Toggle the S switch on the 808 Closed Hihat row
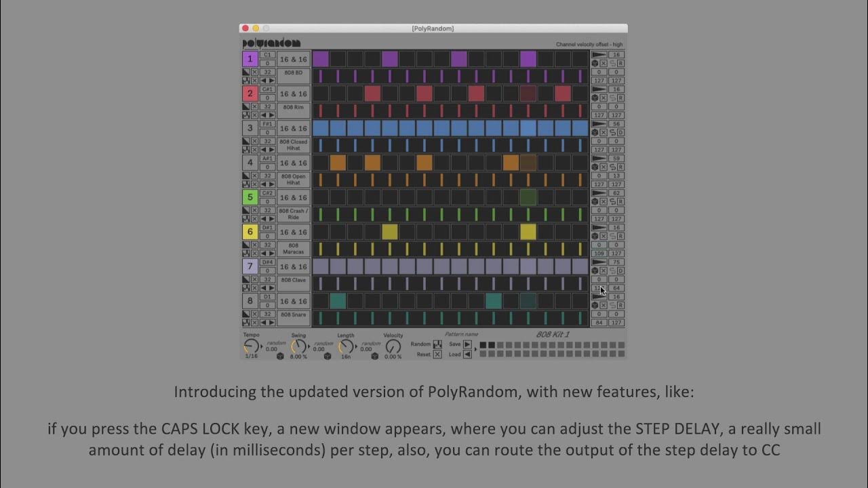Viewport: 868px width, 488px height. pyautogui.click(x=612, y=131)
